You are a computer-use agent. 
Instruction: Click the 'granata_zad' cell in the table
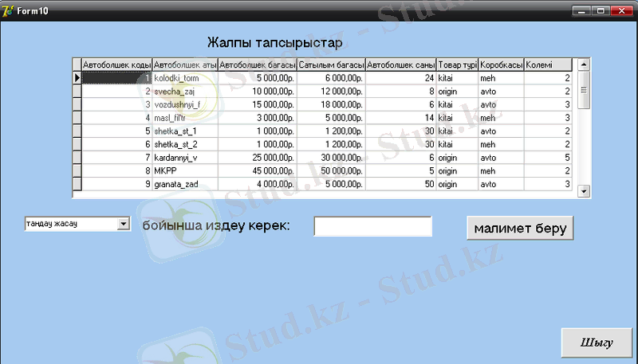(x=184, y=184)
